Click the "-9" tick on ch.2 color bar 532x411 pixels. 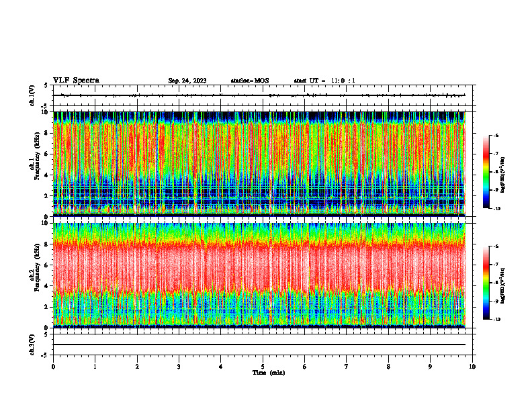pos(496,302)
